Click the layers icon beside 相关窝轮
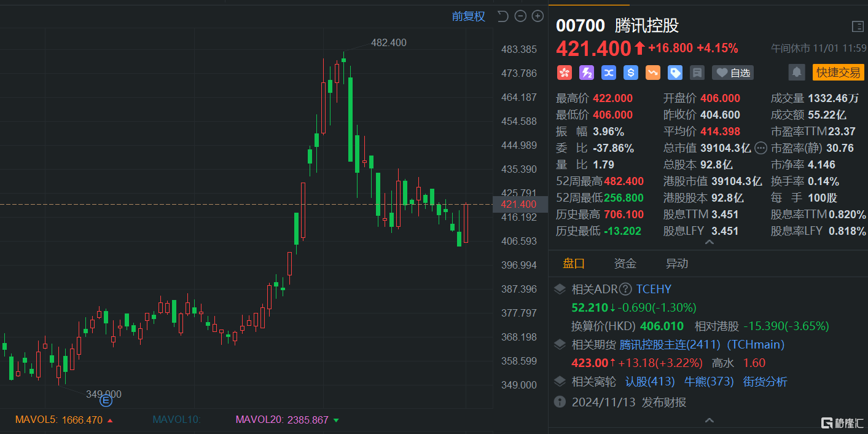868x434 pixels. pos(560,382)
